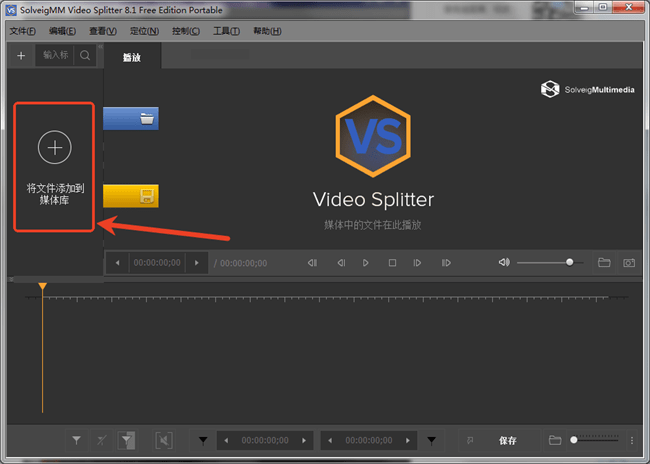Increase end time with right arrow

[x=408, y=440]
